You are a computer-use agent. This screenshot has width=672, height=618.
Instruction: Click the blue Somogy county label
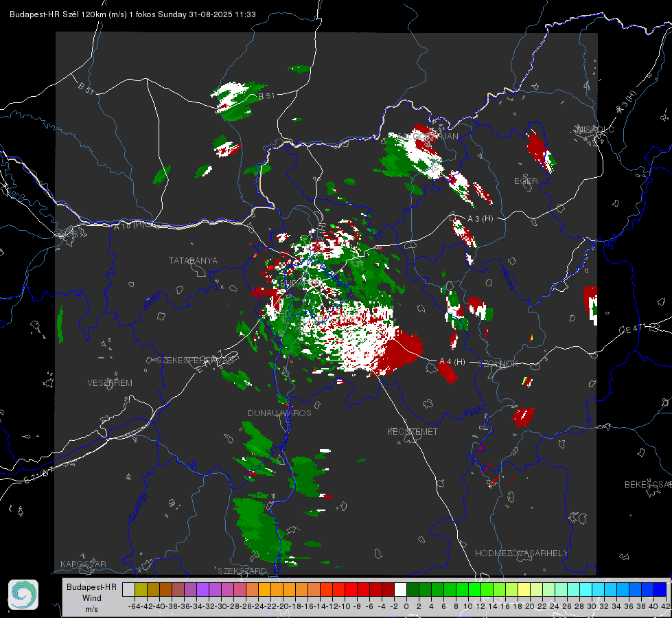pyautogui.click(x=137, y=507)
